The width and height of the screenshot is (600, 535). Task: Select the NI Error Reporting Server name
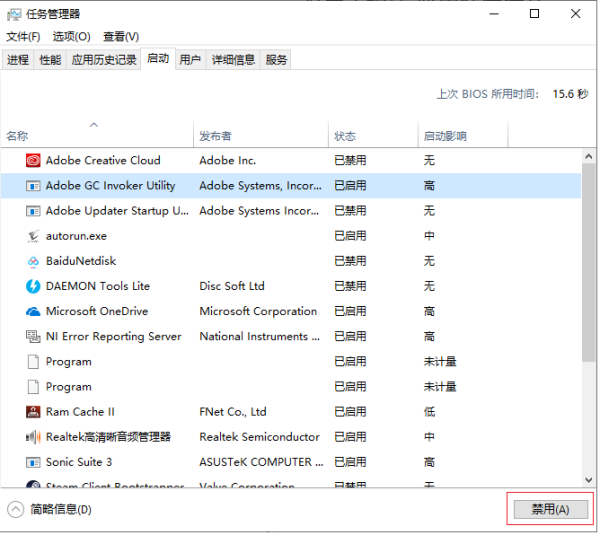[114, 337]
